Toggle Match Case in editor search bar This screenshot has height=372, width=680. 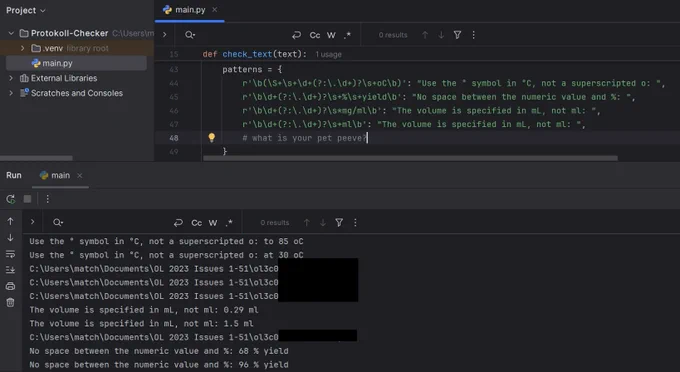point(315,35)
